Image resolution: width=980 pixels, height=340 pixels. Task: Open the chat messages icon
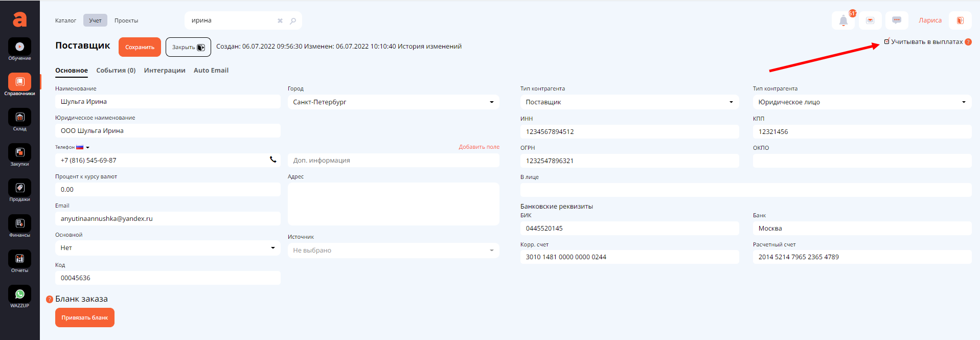pyautogui.click(x=896, y=20)
